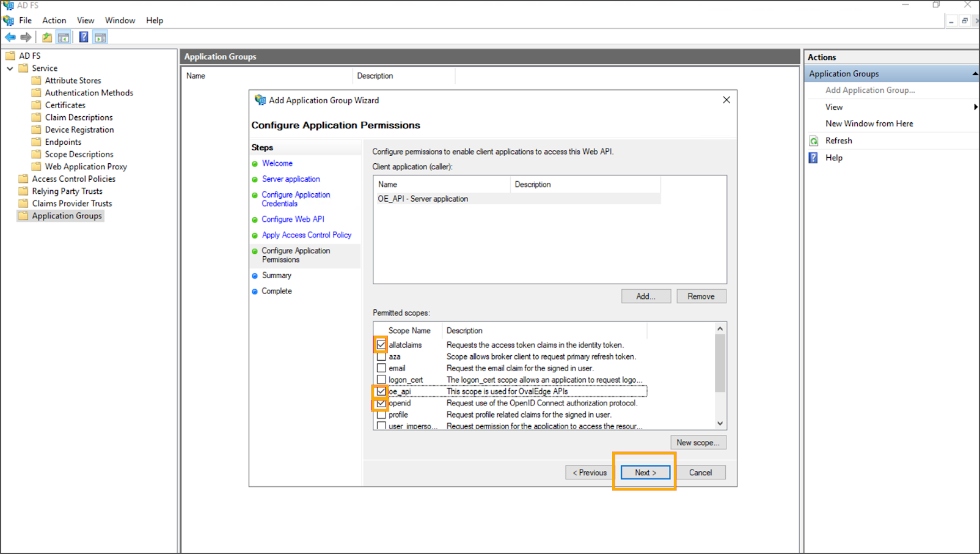Enable the email scope checkbox
The image size is (980, 554).
pyautogui.click(x=381, y=368)
